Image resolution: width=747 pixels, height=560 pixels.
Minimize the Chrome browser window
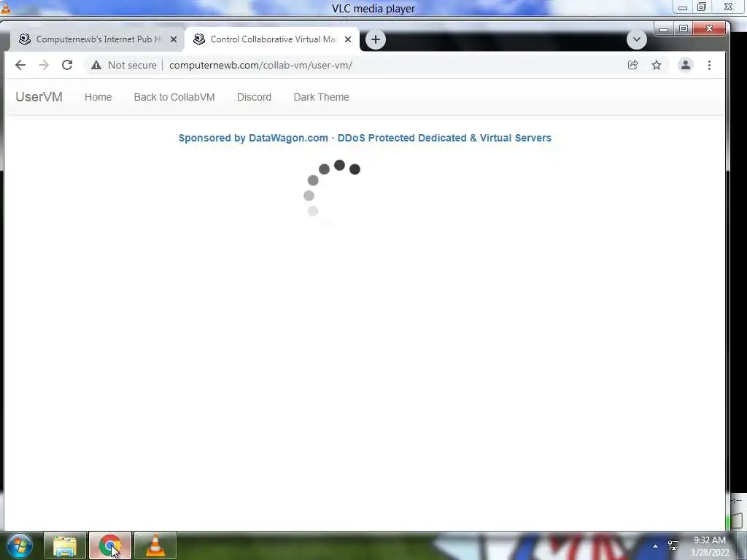(664, 28)
